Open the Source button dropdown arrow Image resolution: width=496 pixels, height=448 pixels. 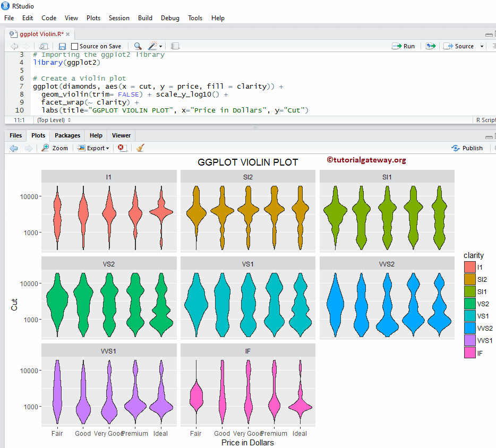pyautogui.click(x=481, y=46)
